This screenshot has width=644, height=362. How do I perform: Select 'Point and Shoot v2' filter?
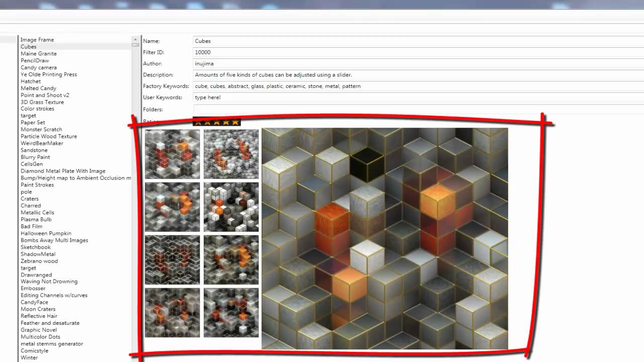pyautogui.click(x=45, y=96)
